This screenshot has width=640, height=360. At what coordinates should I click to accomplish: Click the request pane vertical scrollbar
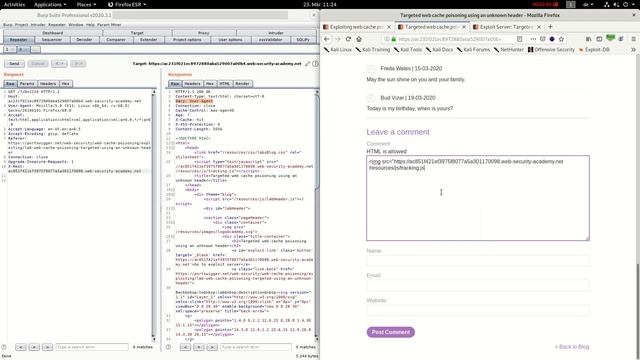click(154, 216)
